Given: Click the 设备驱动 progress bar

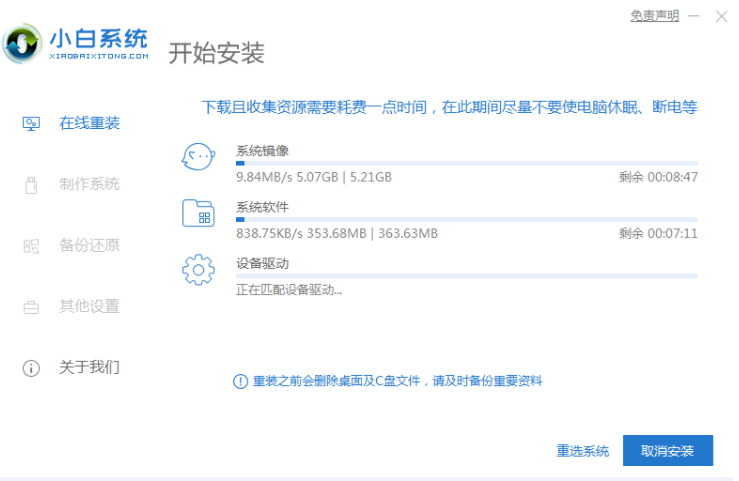Looking at the screenshot, I should coord(466,275).
